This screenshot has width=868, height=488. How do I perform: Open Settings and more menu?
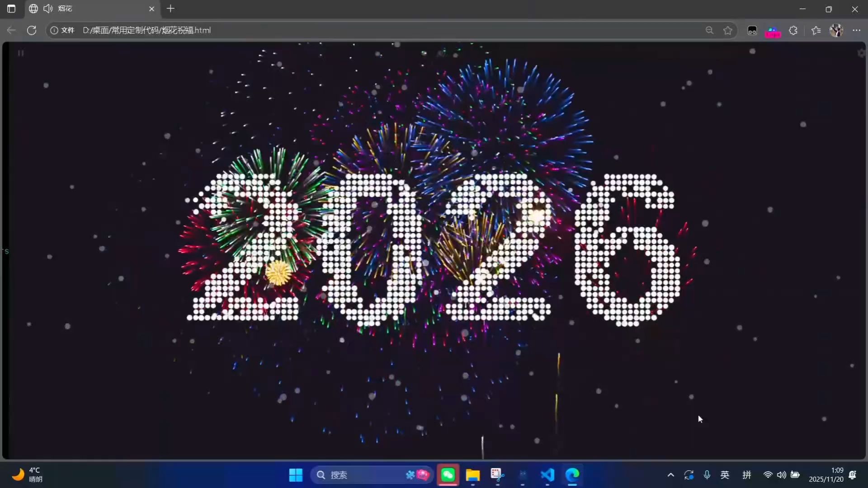(x=857, y=30)
